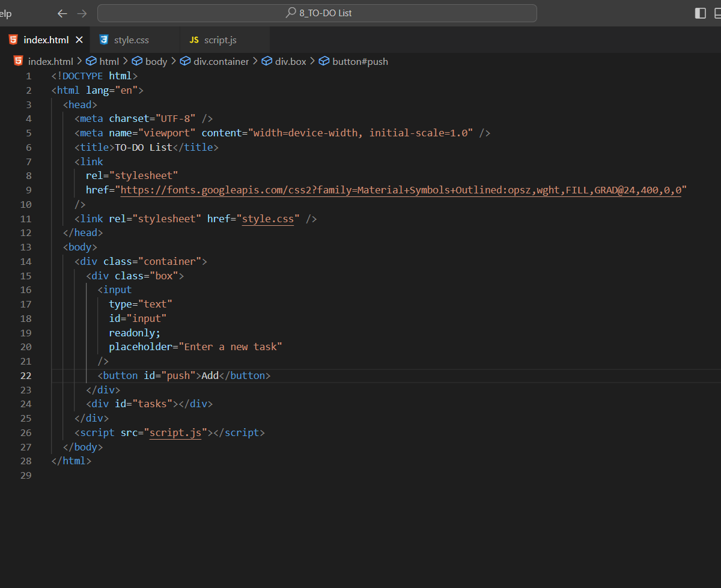
Task: Place cursor on "UTF-8" charset value
Action: [x=175, y=118]
